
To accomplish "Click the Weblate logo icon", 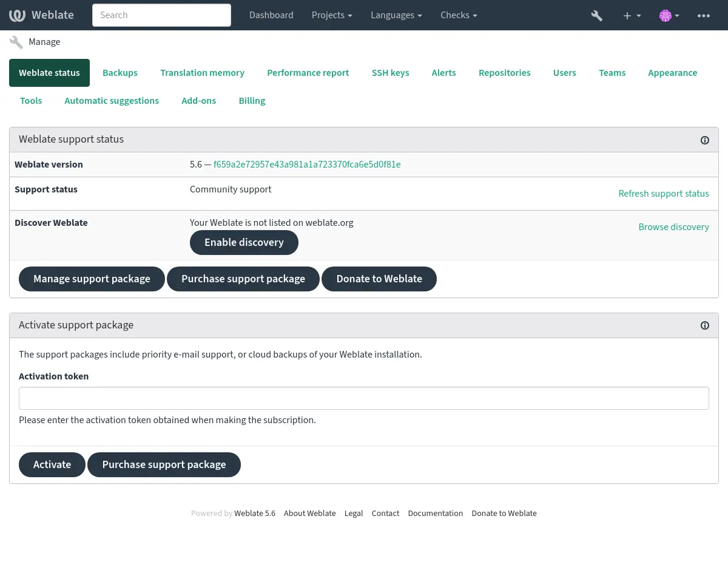I will pyautogui.click(x=17, y=15).
